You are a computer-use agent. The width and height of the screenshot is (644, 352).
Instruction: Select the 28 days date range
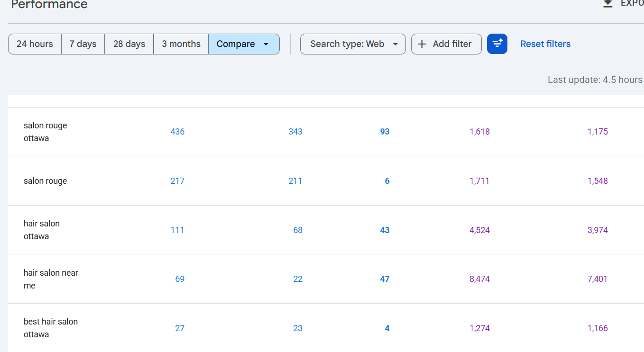(129, 44)
